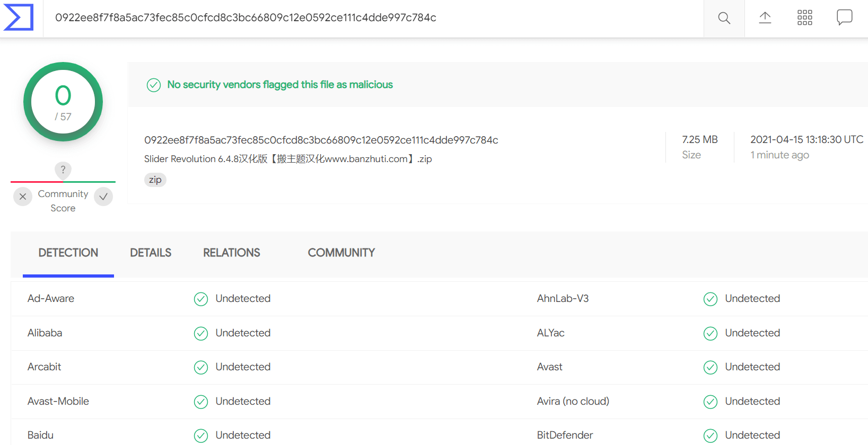Click the Avira (no cloud) undetected check icon
868x445 pixels.
click(x=711, y=402)
